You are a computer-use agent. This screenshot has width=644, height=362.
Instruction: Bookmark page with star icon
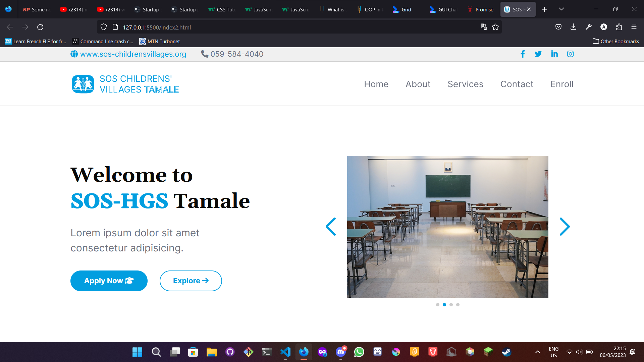point(495,27)
